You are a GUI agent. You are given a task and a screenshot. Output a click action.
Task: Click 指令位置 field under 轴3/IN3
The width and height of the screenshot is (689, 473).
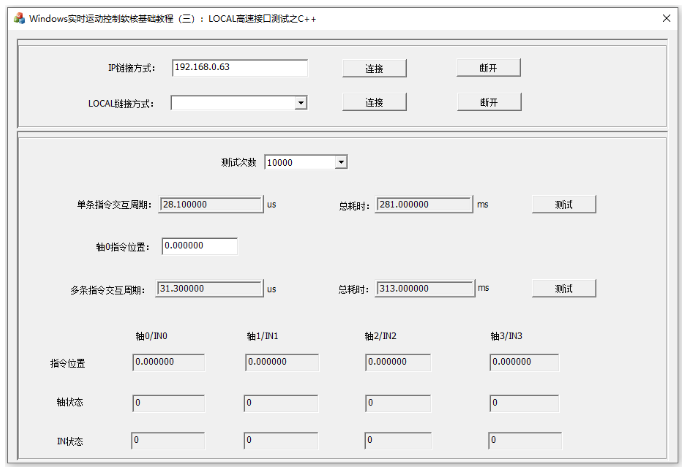(x=524, y=362)
